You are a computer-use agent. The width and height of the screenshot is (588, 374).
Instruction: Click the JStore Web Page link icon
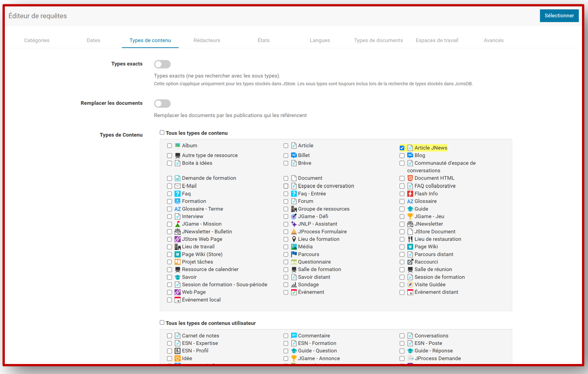(x=178, y=239)
